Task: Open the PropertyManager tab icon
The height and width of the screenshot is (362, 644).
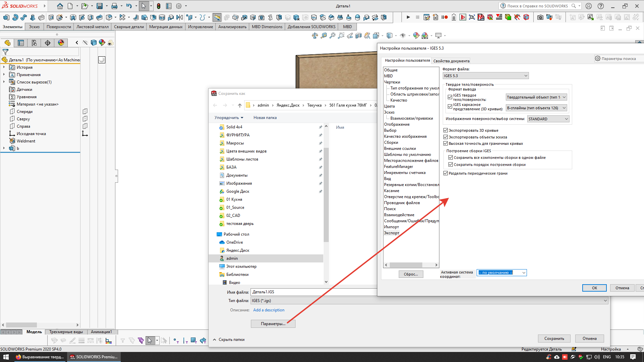Action: [x=21, y=43]
